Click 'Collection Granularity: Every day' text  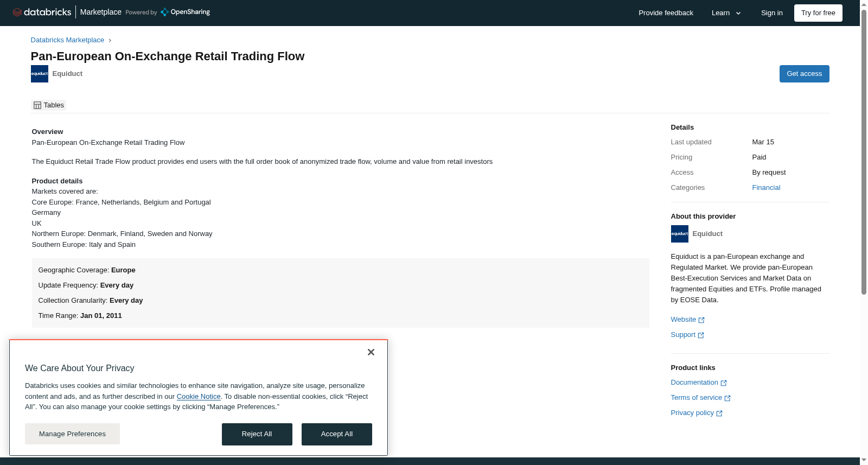pyautogui.click(x=91, y=301)
